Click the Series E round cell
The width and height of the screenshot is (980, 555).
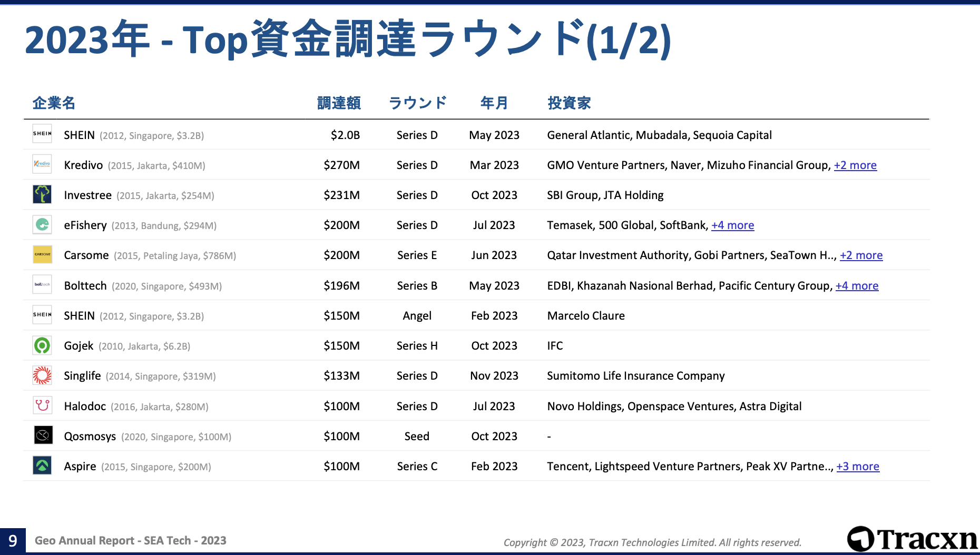(x=417, y=255)
